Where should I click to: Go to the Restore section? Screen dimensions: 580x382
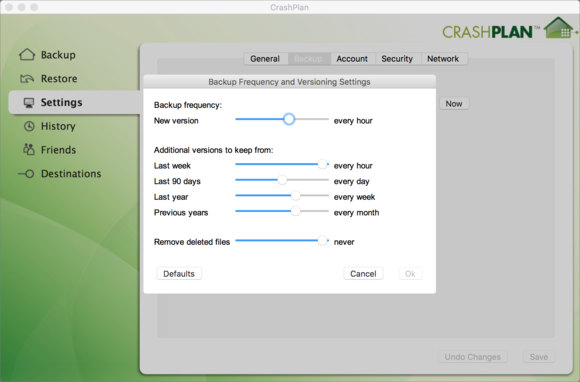[x=59, y=78]
